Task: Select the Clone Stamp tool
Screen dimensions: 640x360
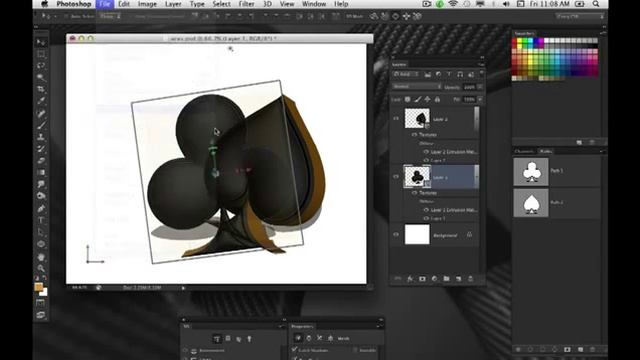Action: point(41,137)
